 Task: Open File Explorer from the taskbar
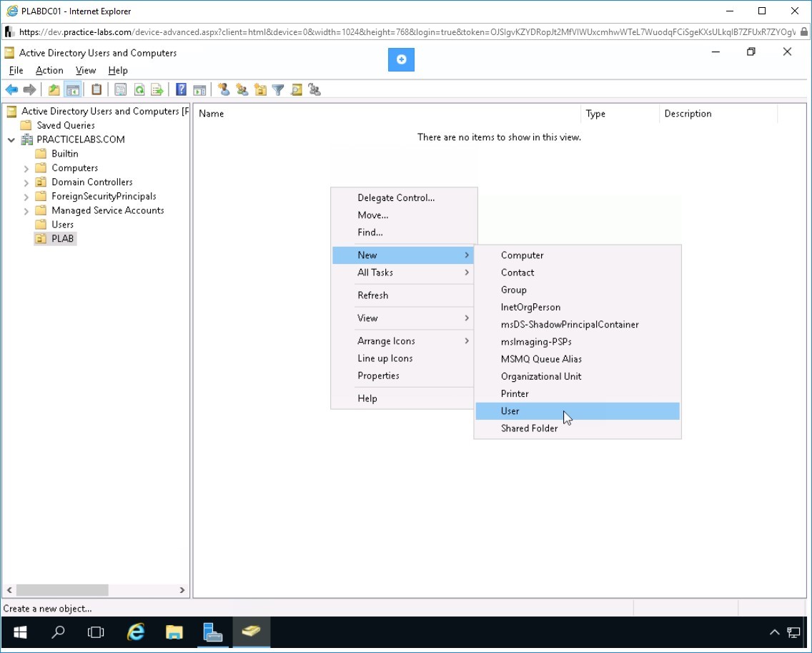pos(174,632)
